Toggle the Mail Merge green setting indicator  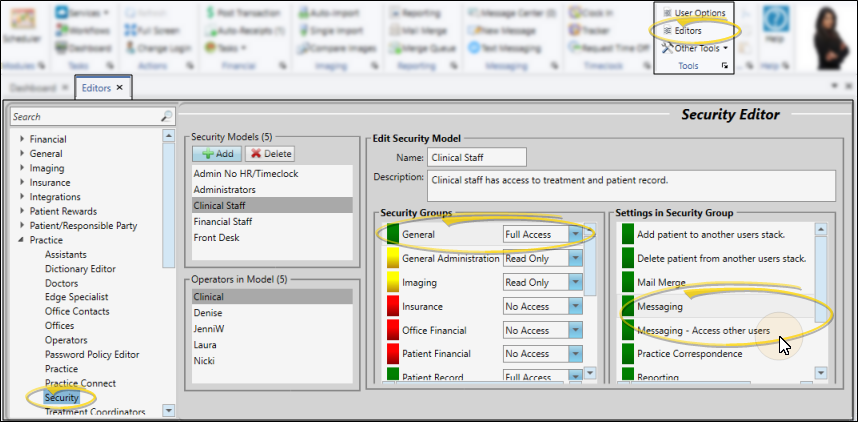pyautogui.click(x=628, y=282)
